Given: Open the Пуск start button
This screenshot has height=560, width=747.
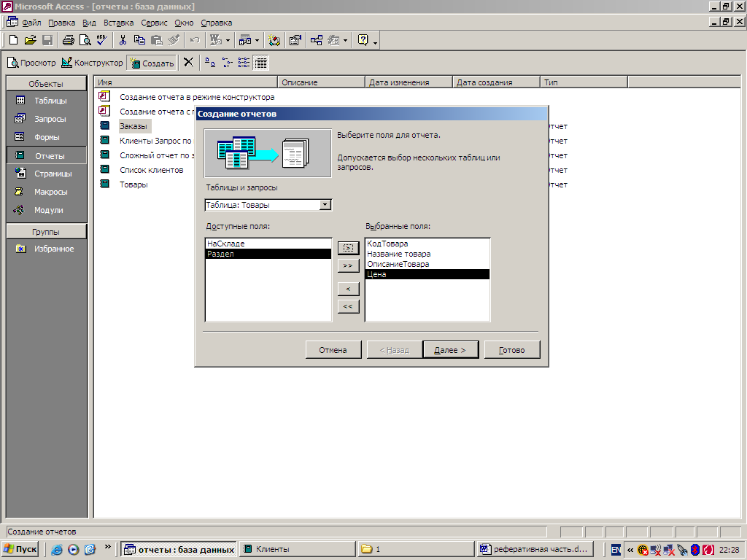Looking at the screenshot, I should [20, 549].
